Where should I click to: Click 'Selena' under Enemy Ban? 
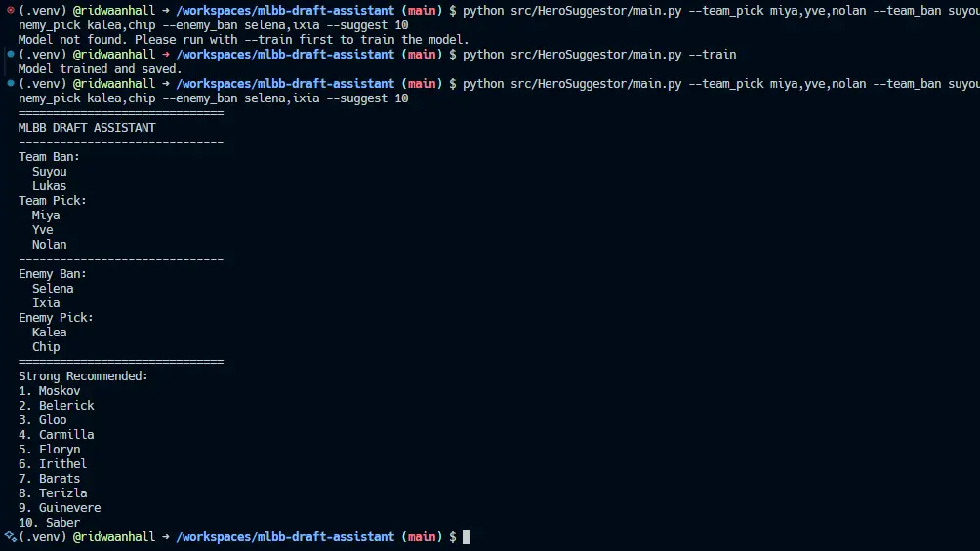(x=53, y=288)
